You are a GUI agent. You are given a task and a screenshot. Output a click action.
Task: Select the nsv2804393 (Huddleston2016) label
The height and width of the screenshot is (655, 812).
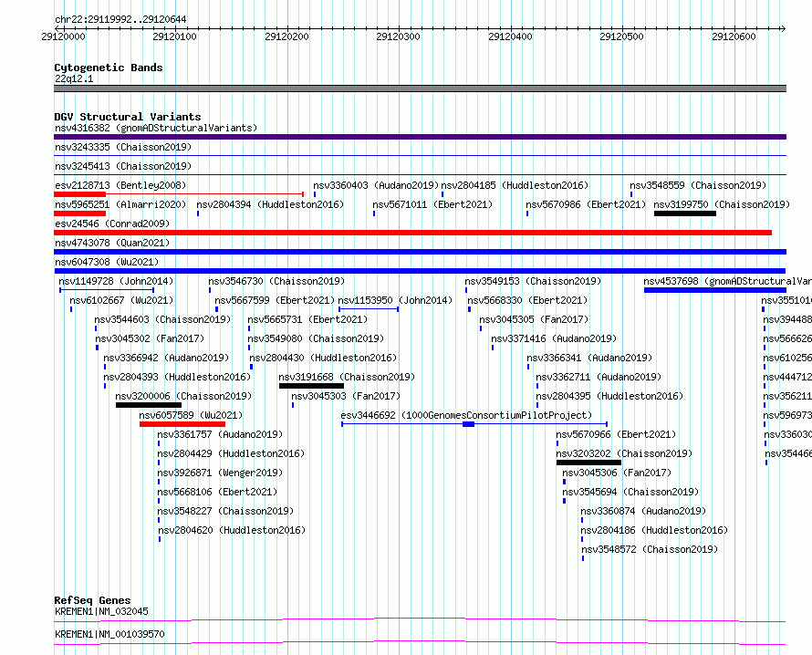(177, 377)
